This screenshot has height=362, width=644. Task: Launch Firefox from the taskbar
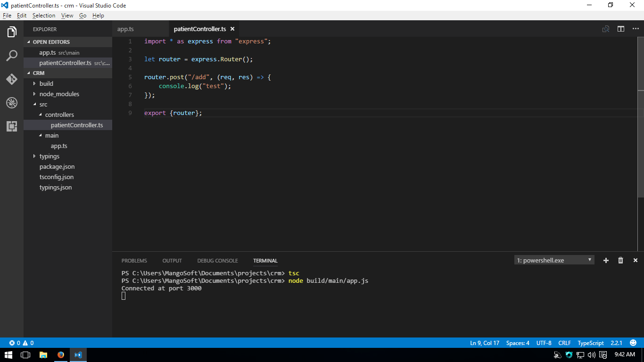pos(60,355)
